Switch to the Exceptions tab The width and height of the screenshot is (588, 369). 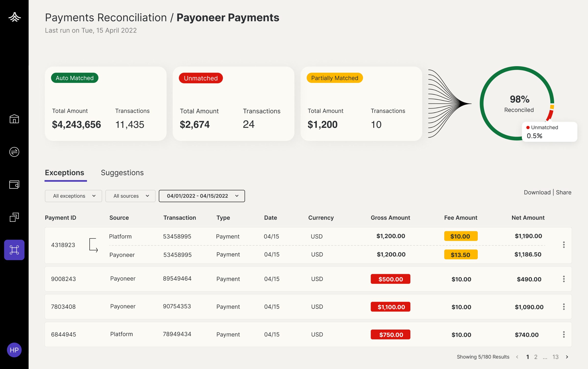(x=65, y=173)
